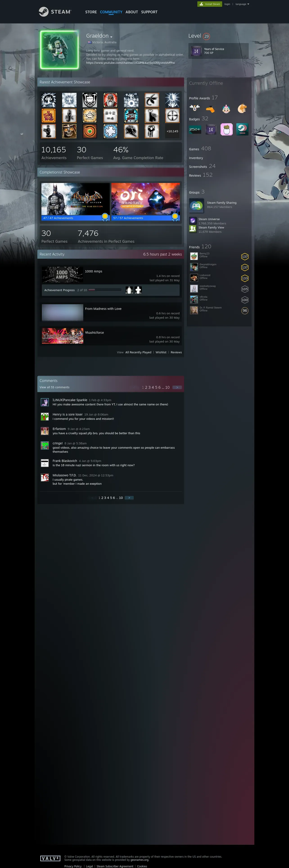Click the Steam Family View group icon
This screenshot has width=289, height=868.
pos(193,229)
